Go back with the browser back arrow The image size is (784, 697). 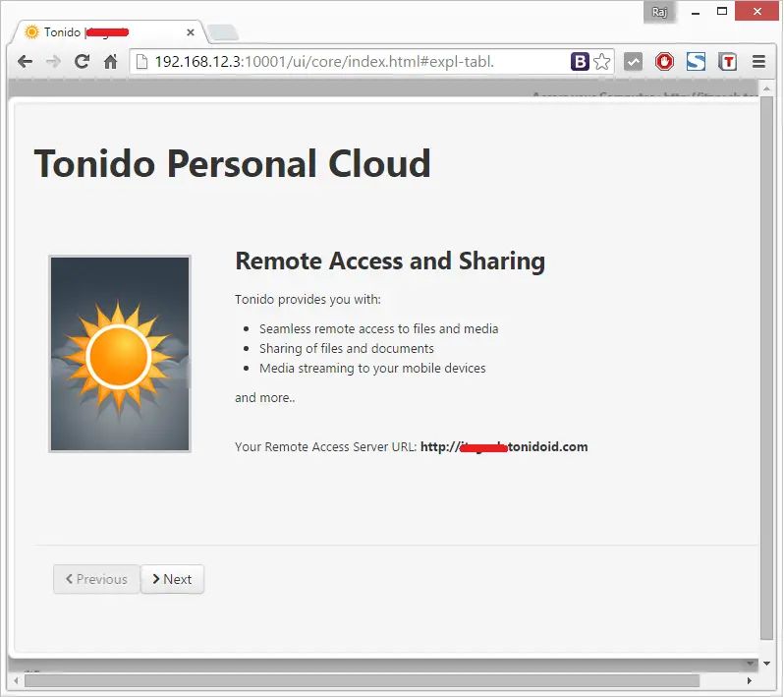(25, 62)
